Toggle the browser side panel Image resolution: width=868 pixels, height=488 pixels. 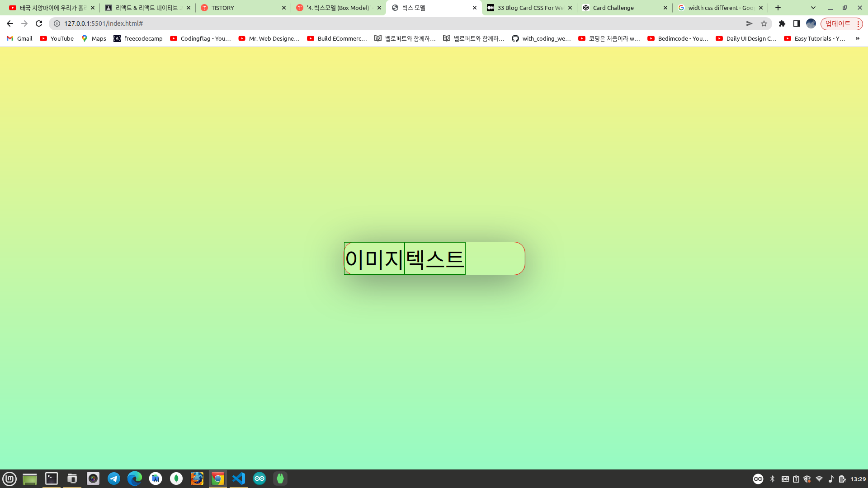pyautogui.click(x=797, y=23)
